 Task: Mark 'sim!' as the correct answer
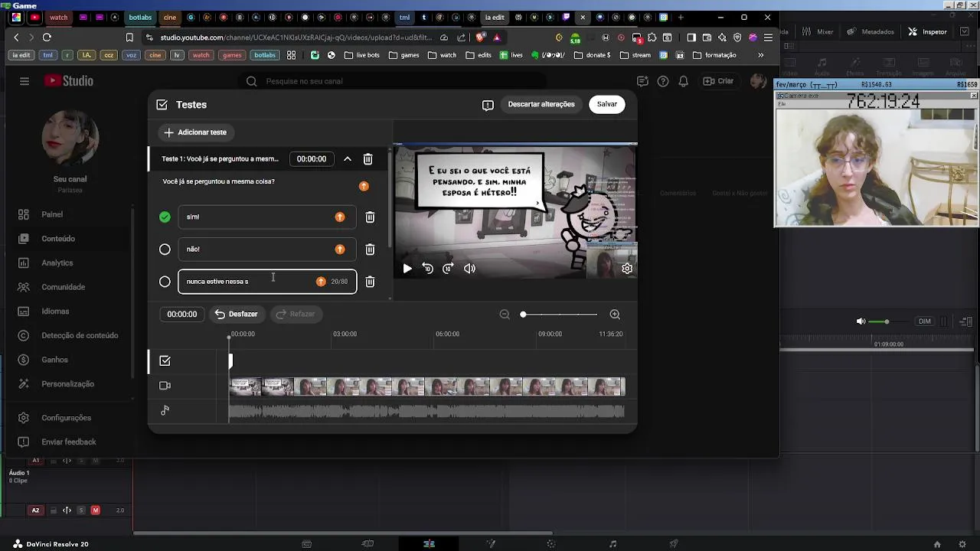tap(165, 217)
